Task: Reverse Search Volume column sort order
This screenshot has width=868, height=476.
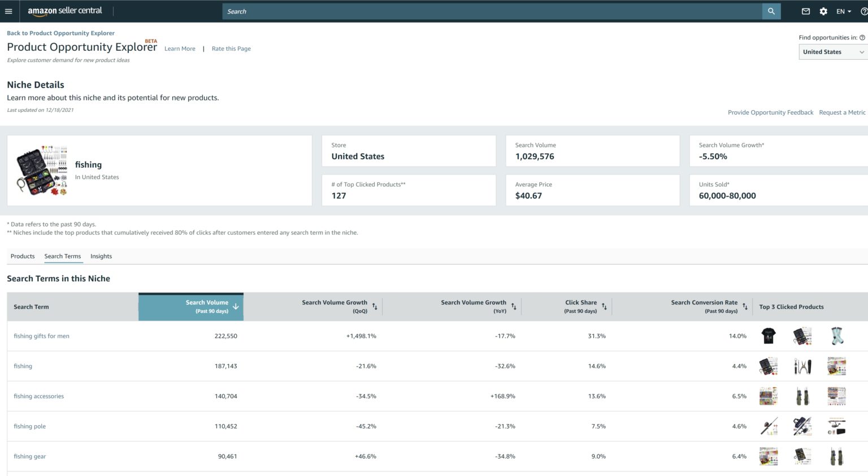Action: pos(236,307)
